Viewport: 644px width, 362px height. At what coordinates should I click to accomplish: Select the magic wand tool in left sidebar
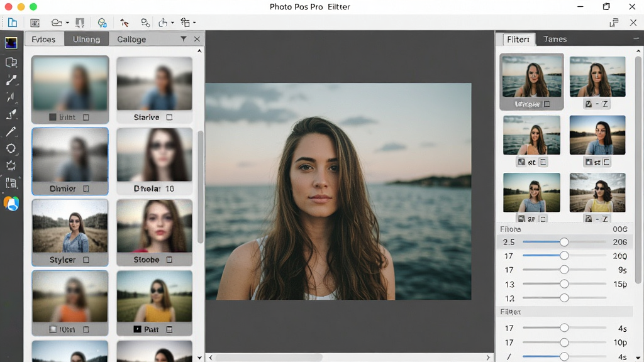[x=11, y=97]
